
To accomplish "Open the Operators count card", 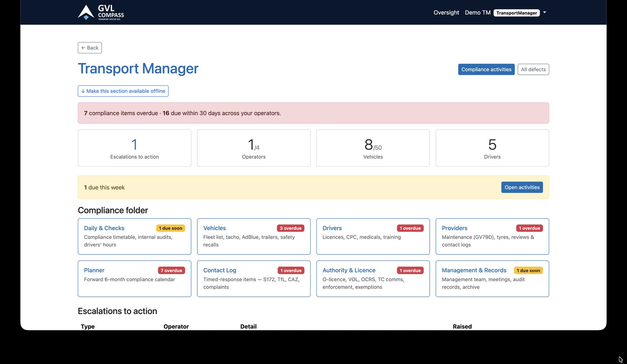I will 254,148.
